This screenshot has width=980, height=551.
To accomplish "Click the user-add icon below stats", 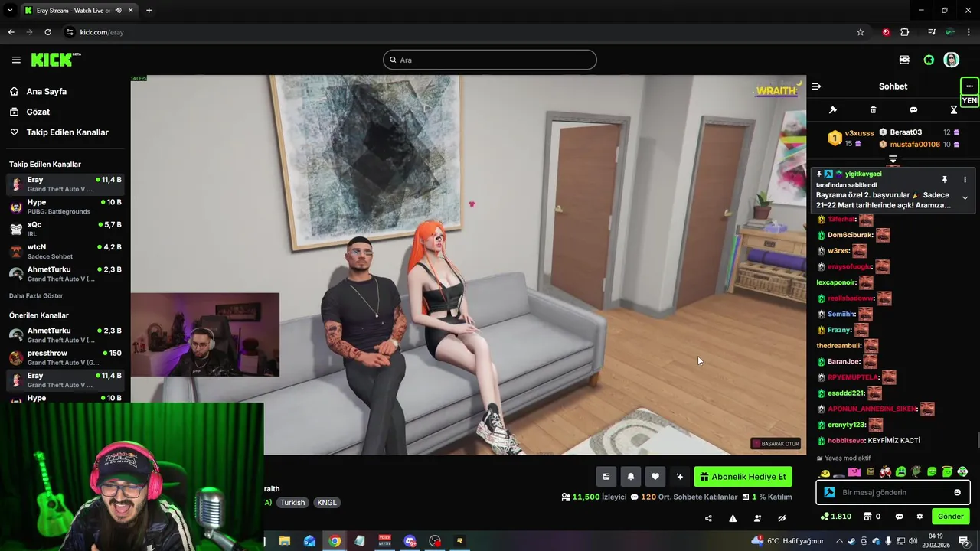I will 757,518.
